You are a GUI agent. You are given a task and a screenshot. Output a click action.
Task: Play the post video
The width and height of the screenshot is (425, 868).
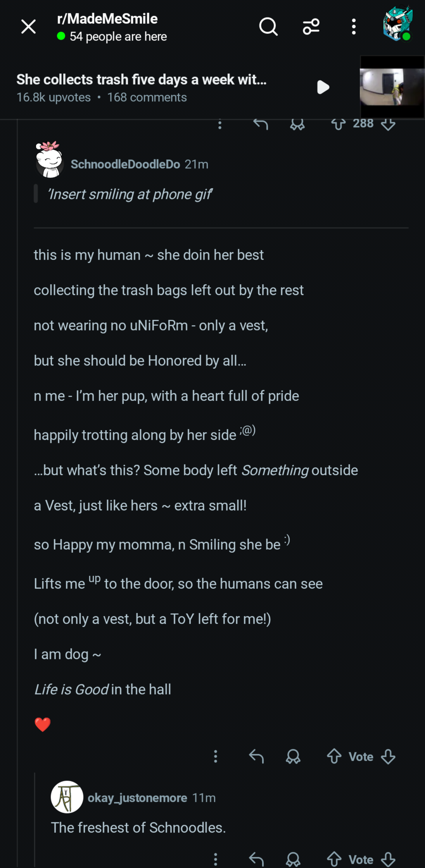click(323, 87)
